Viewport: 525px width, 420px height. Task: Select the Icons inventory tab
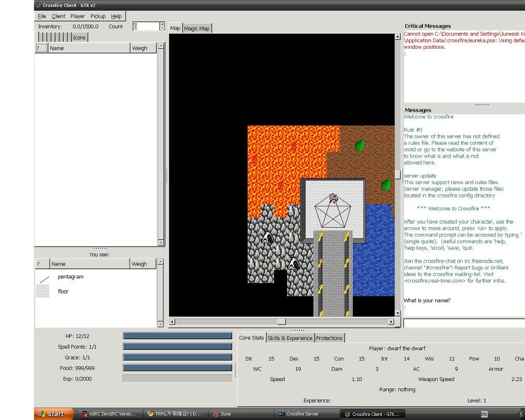(79, 37)
